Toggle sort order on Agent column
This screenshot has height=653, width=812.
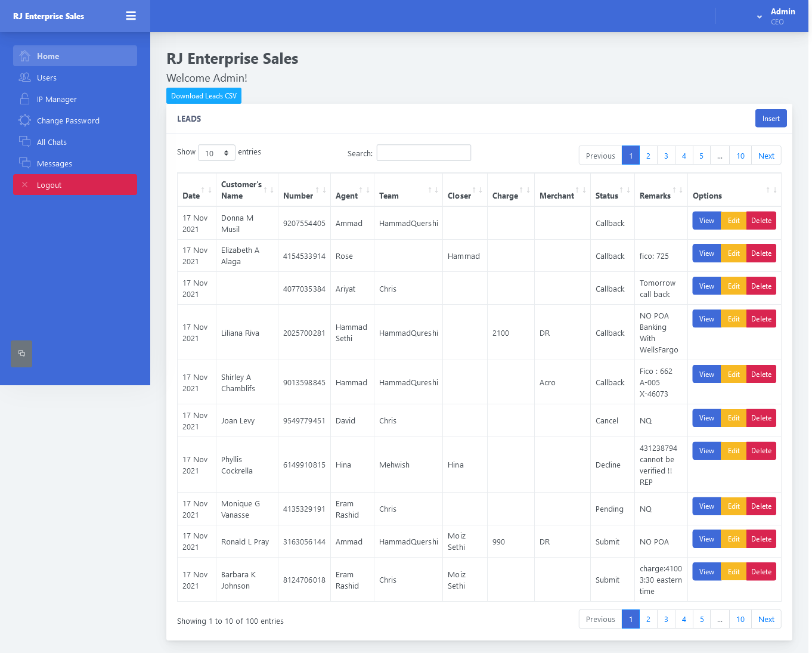pyautogui.click(x=347, y=196)
